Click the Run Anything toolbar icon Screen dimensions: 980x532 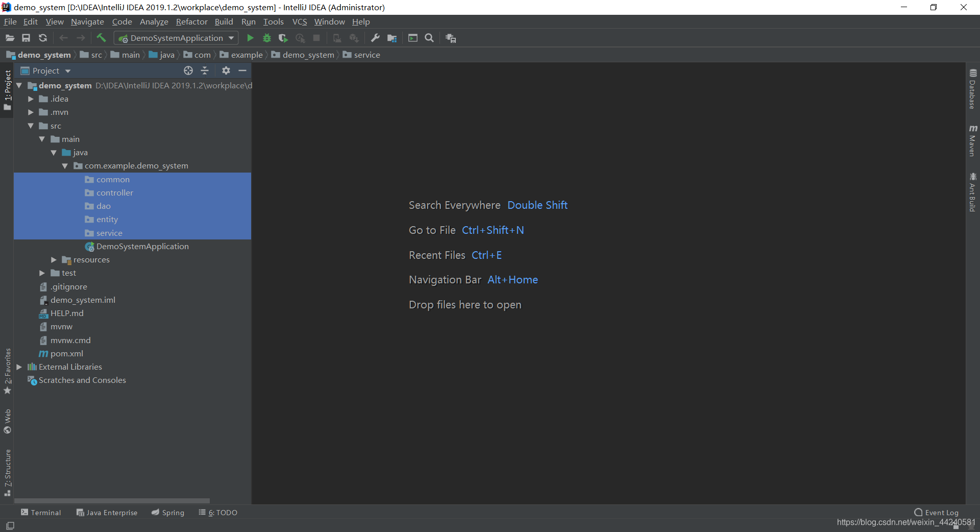coord(413,38)
